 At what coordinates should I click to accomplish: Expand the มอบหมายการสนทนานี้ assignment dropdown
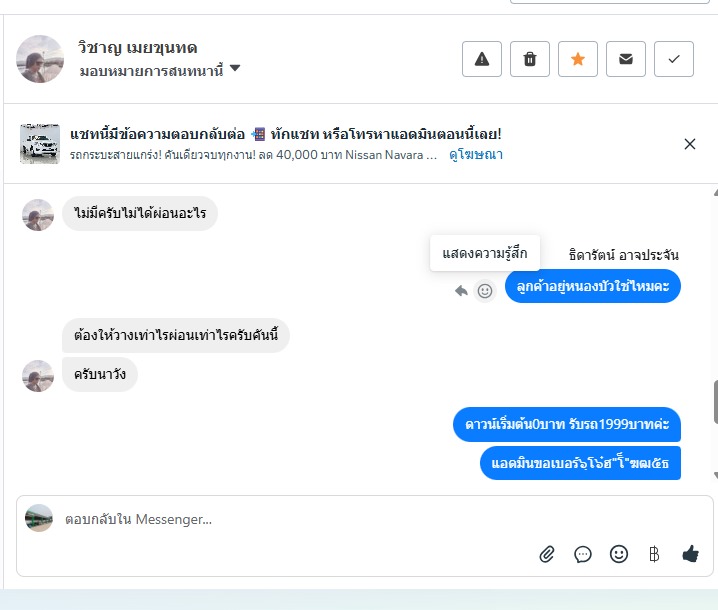pos(235,69)
